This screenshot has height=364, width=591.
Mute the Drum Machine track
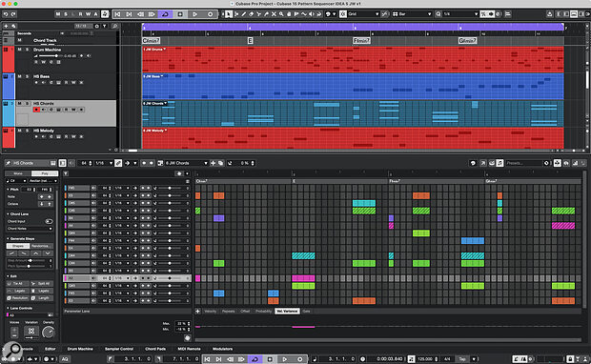tap(20, 50)
